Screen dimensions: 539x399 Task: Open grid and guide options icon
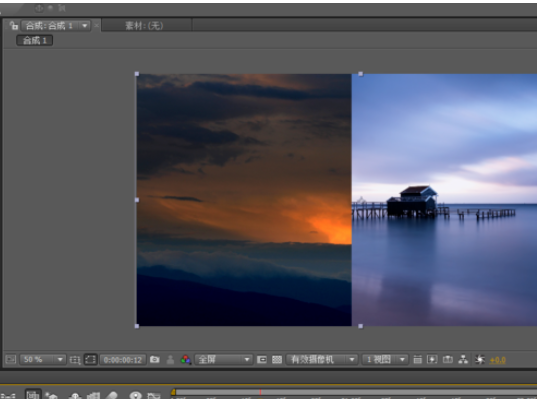(x=75, y=360)
